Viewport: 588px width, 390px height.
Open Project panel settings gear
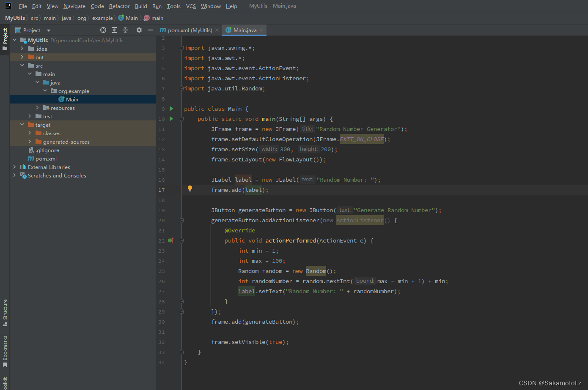(139, 30)
